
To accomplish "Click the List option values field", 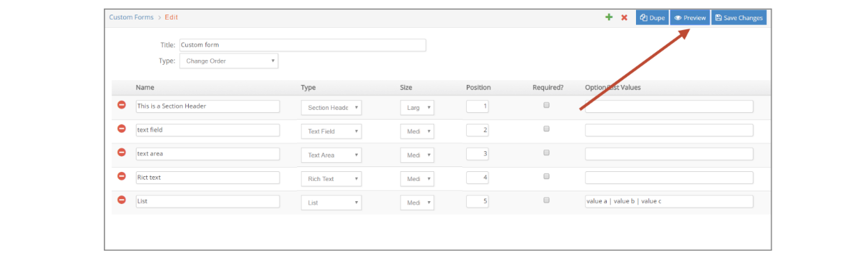I will pyautogui.click(x=669, y=201).
